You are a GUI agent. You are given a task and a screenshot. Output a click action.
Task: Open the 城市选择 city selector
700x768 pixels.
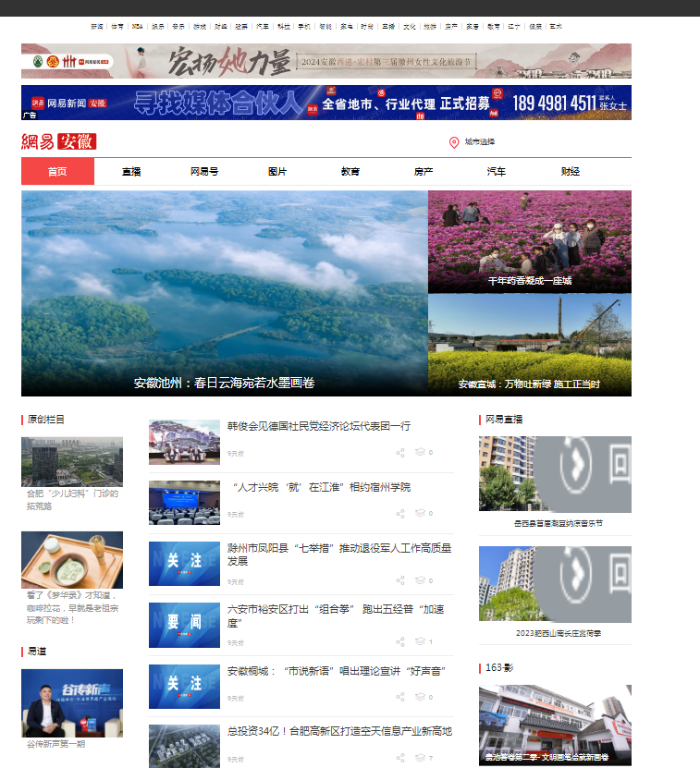pyautogui.click(x=479, y=142)
